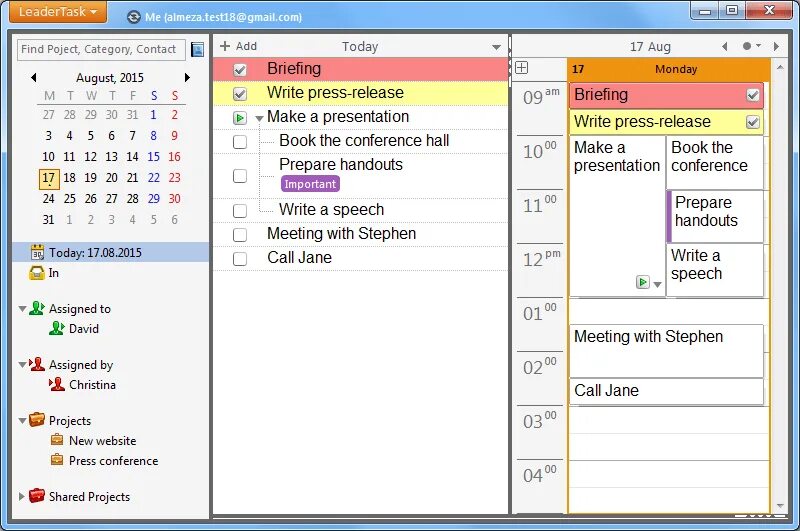Click green play icon on Make a presentation
Viewport: 800px width, 531px height.
coord(239,118)
